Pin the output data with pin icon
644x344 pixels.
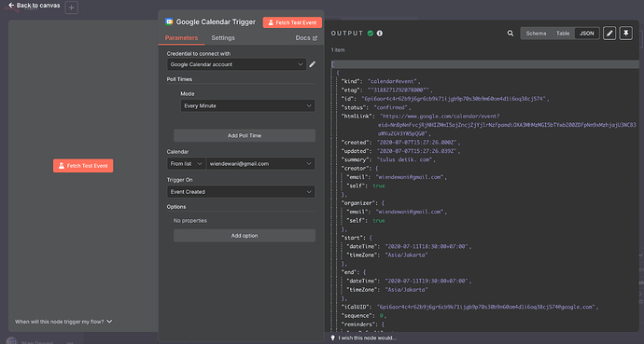click(626, 34)
